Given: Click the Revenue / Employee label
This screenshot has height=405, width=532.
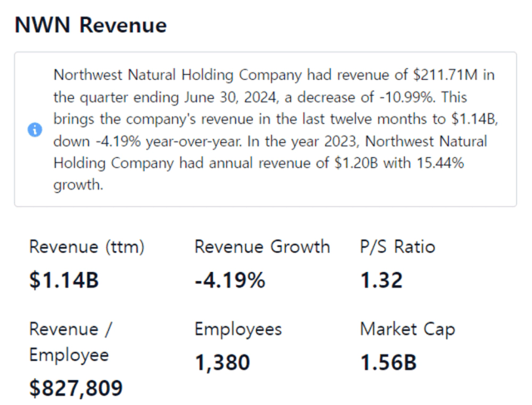Looking at the screenshot, I should (70, 342).
